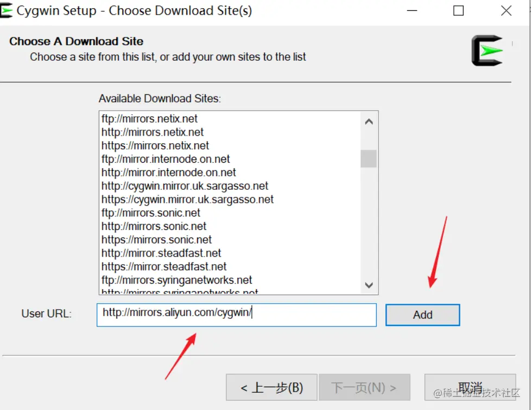Click the disabled 下一页(N) button
Image resolution: width=532 pixels, height=410 pixels.
[364, 387]
